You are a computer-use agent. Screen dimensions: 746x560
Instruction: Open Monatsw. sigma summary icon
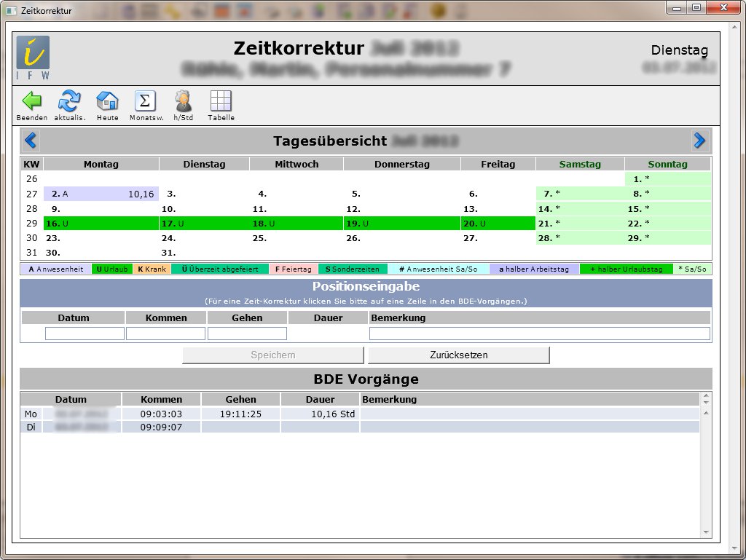pos(146,101)
